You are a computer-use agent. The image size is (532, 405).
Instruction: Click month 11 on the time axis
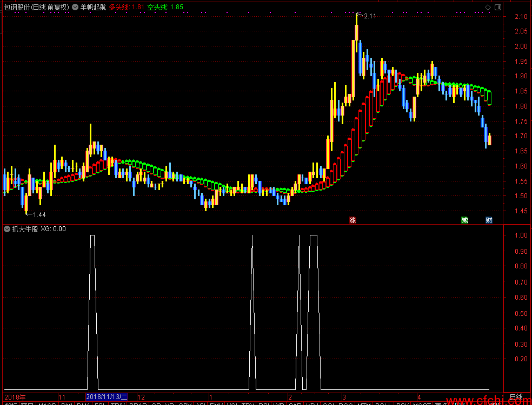pos(62,397)
